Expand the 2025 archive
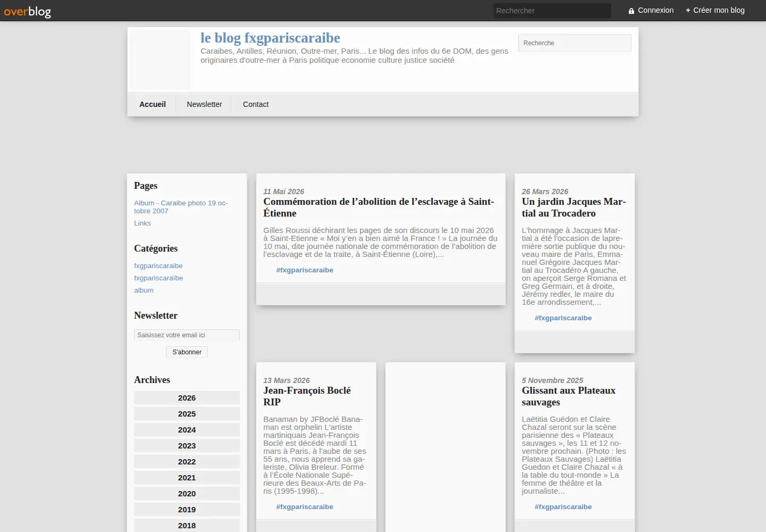The image size is (766, 532). click(187, 414)
